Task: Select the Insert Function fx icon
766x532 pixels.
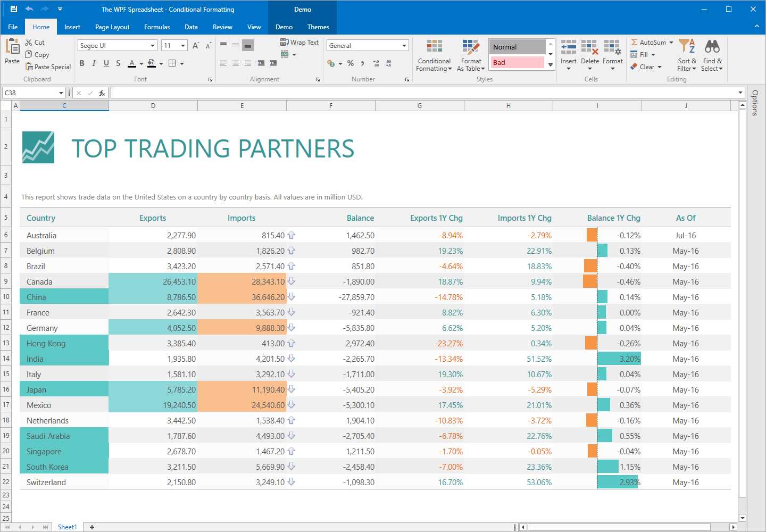Action: pyautogui.click(x=101, y=92)
